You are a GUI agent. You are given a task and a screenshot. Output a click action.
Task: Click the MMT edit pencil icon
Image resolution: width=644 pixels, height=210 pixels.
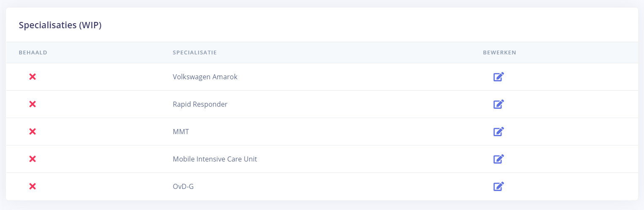(498, 132)
